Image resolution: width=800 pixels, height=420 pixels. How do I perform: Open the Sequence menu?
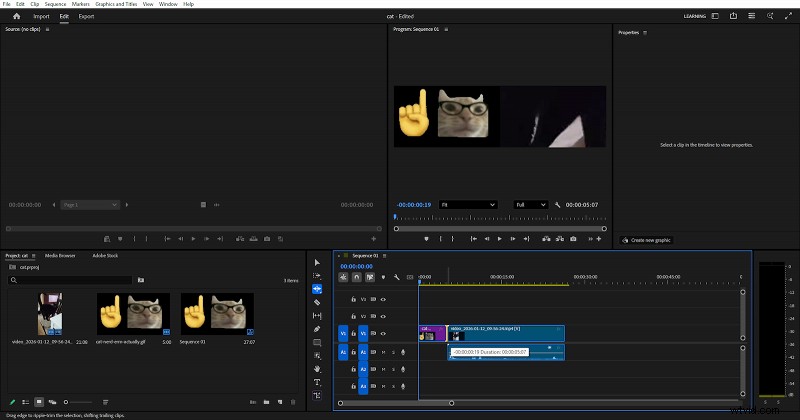pos(55,4)
